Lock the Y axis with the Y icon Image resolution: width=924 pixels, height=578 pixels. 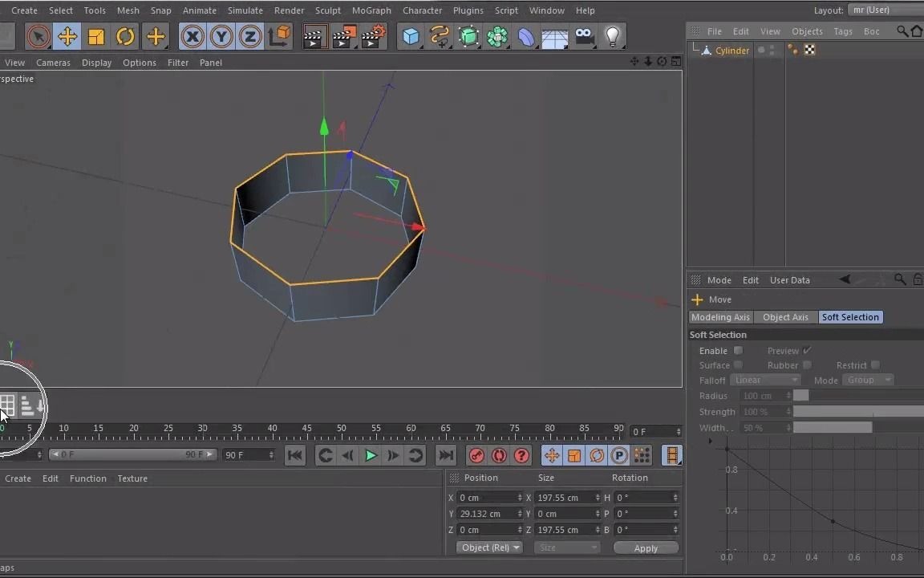click(221, 36)
